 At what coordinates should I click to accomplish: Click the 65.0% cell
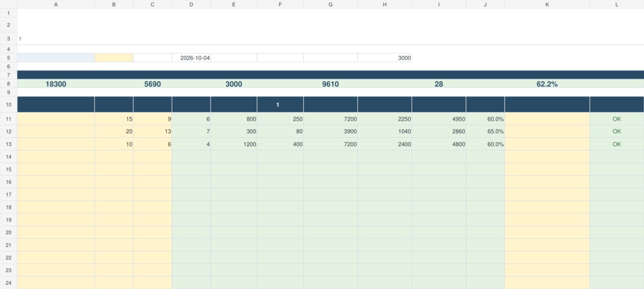click(486, 132)
